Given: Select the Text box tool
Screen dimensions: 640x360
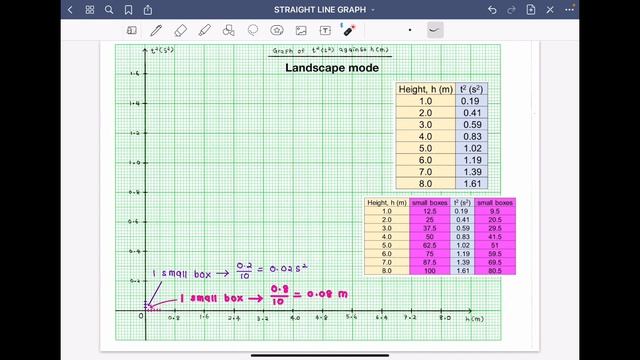Looking at the screenshot, I should 325,30.
